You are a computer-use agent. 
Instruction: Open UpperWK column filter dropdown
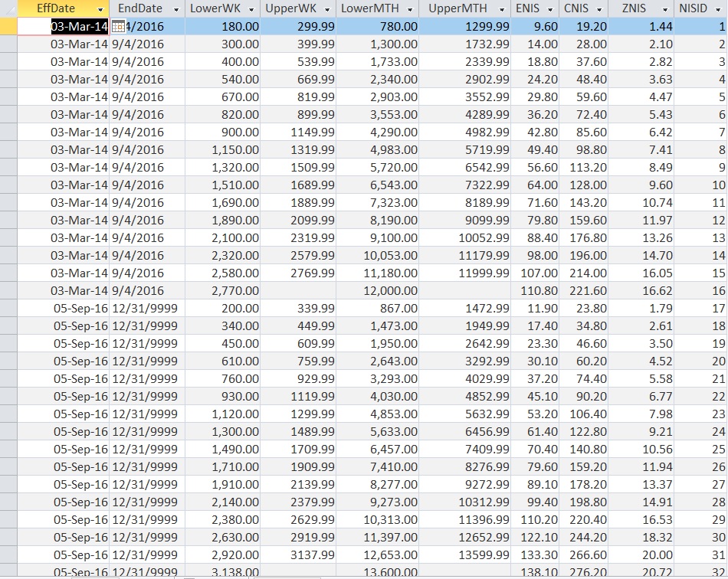[x=327, y=9]
